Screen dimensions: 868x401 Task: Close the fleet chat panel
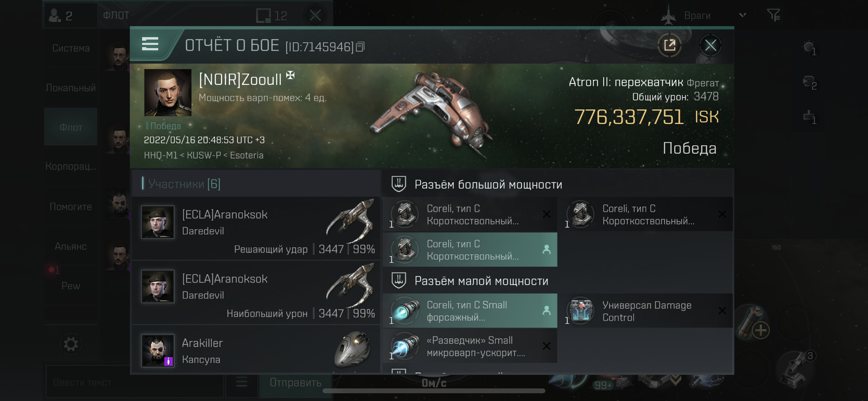315,15
